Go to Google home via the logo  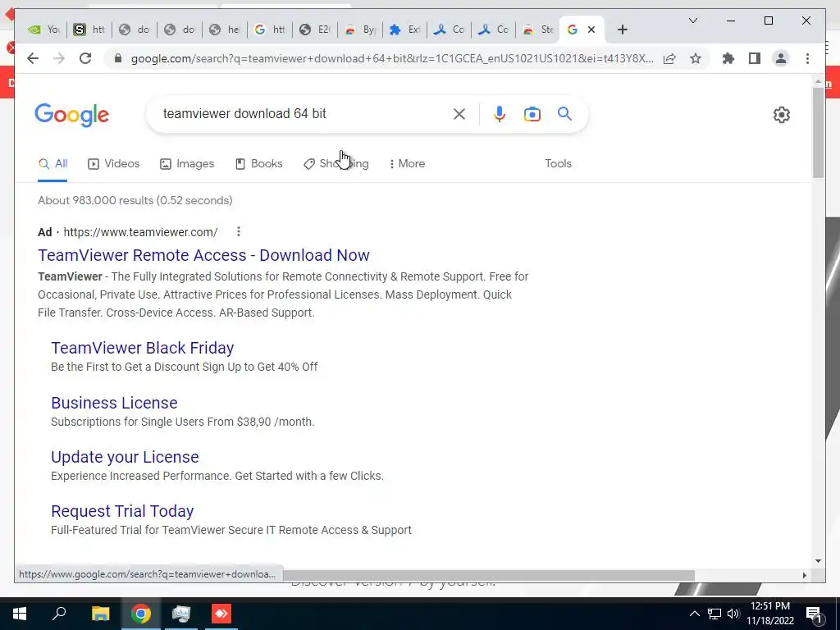[x=72, y=115]
